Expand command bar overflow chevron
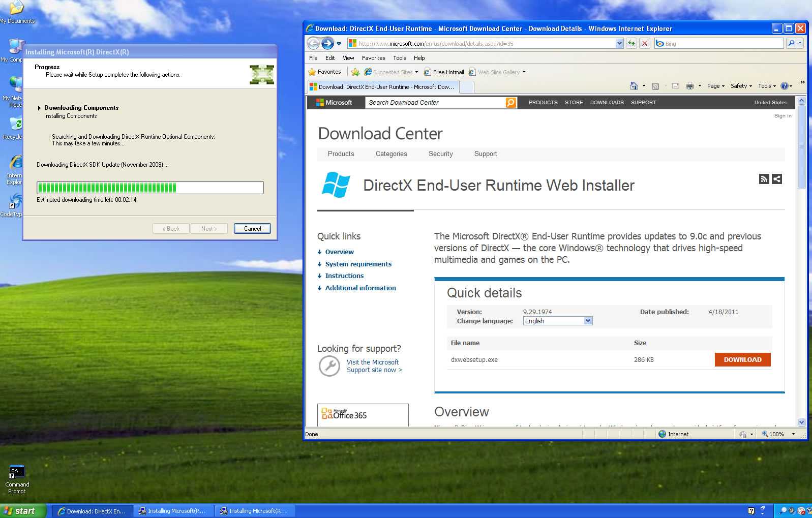The image size is (812, 518). point(802,82)
